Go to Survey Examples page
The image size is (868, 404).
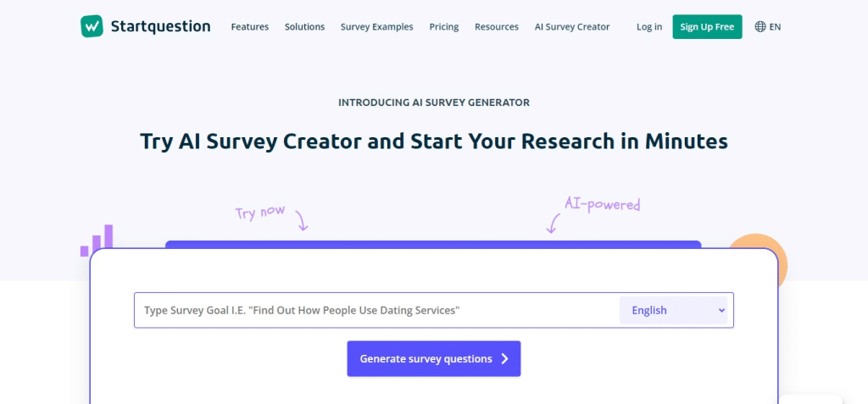pyautogui.click(x=376, y=27)
